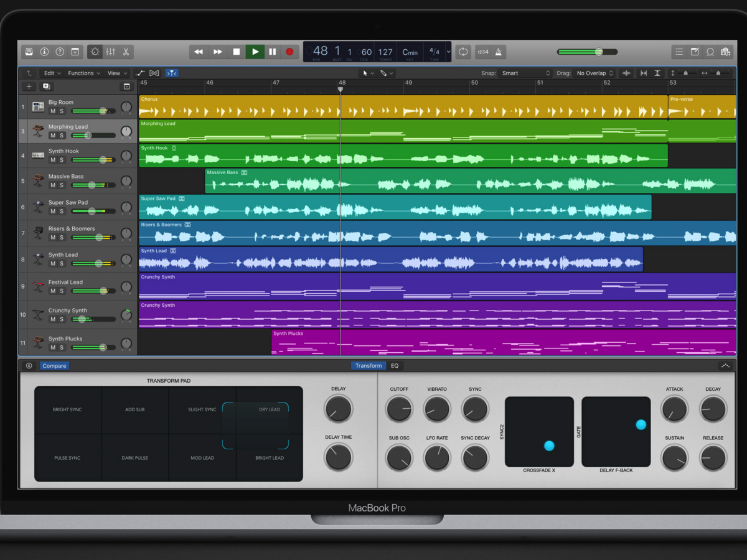Viewport: 747px width, 560px height.
Task: Expand the Functions menu
Action: [84, 73]
